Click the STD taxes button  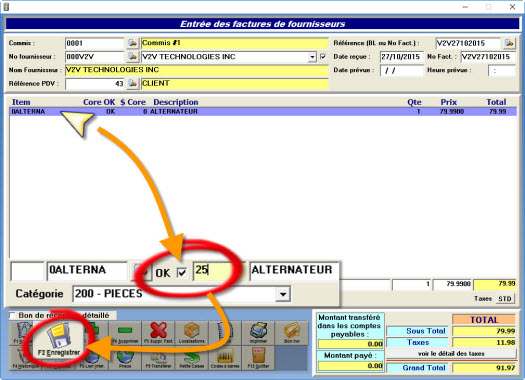click(504, 299)
